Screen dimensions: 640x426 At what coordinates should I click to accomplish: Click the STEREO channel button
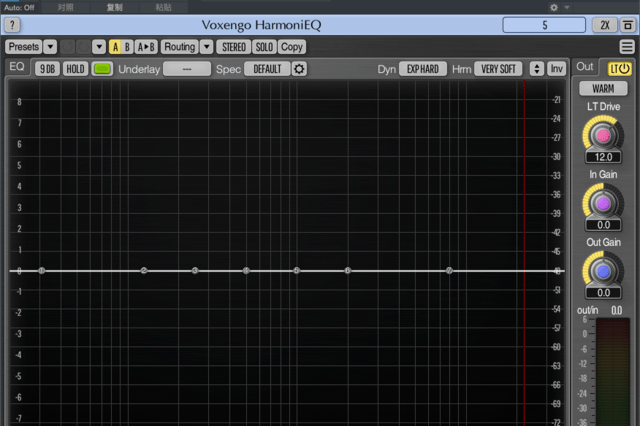(x=234, y=47)
